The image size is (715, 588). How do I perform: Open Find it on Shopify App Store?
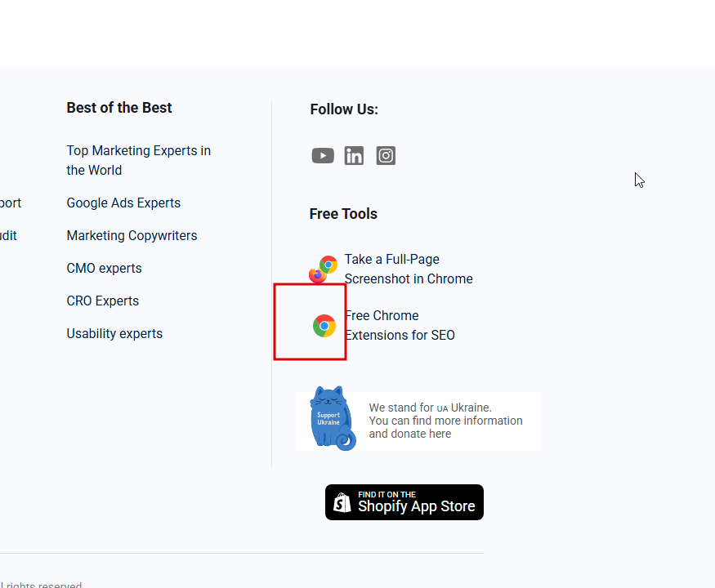click(x=404, y=502)
